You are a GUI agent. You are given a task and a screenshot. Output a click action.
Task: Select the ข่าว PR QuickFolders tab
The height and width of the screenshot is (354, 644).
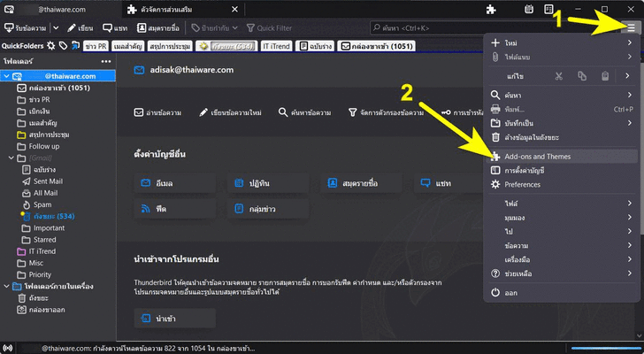click(96, 46)
